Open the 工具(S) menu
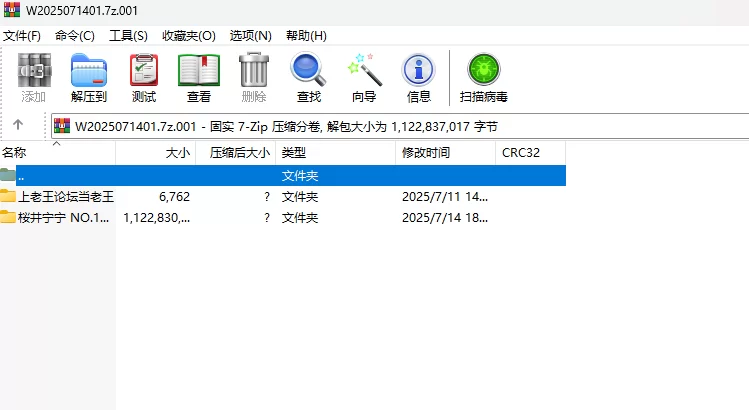The width and height of the screenshot is (749, 410). [x=128, y=36]
